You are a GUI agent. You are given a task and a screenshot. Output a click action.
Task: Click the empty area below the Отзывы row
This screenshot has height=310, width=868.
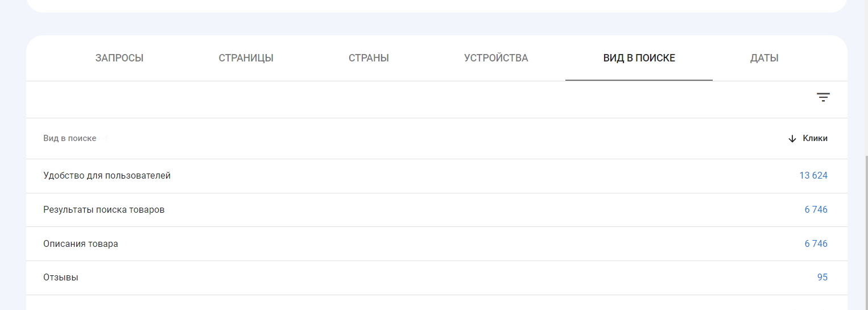(x=436, y=303)
